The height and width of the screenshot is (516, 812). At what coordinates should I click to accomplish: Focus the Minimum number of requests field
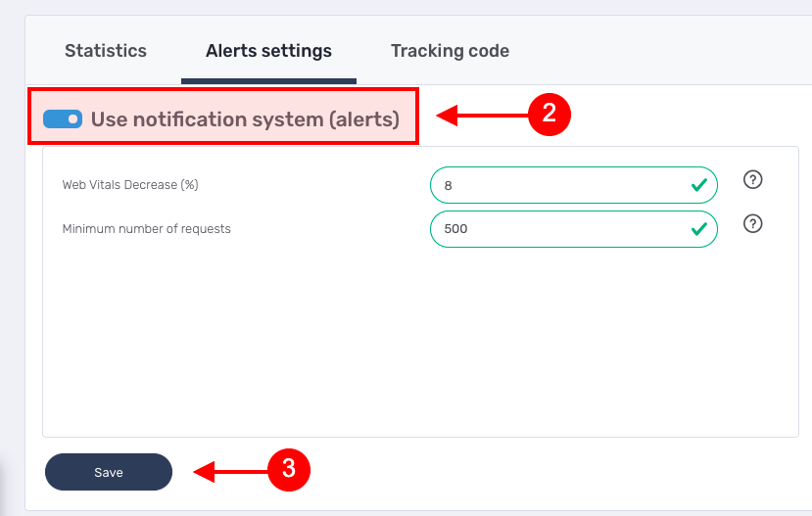[558, 229]
